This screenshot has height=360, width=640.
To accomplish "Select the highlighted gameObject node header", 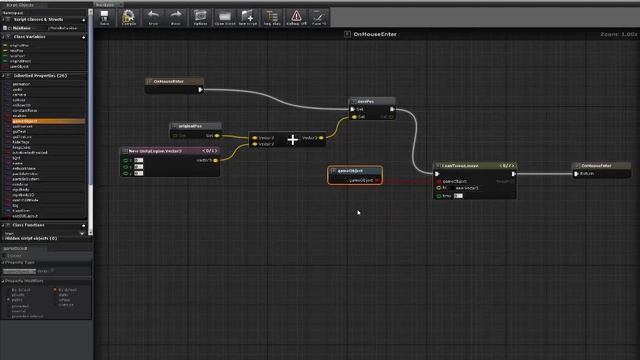I will [355, 171].
